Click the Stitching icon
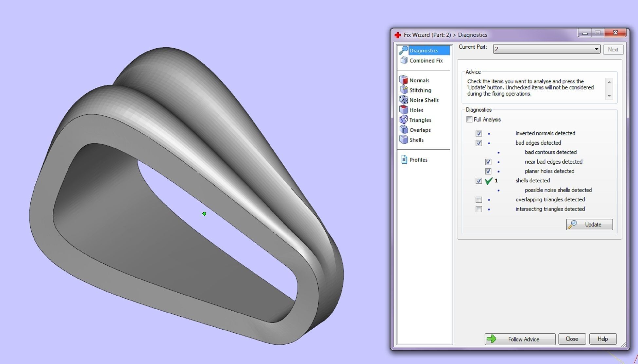The width and height of the screenshot is (638, 364). tap(404, 90)
